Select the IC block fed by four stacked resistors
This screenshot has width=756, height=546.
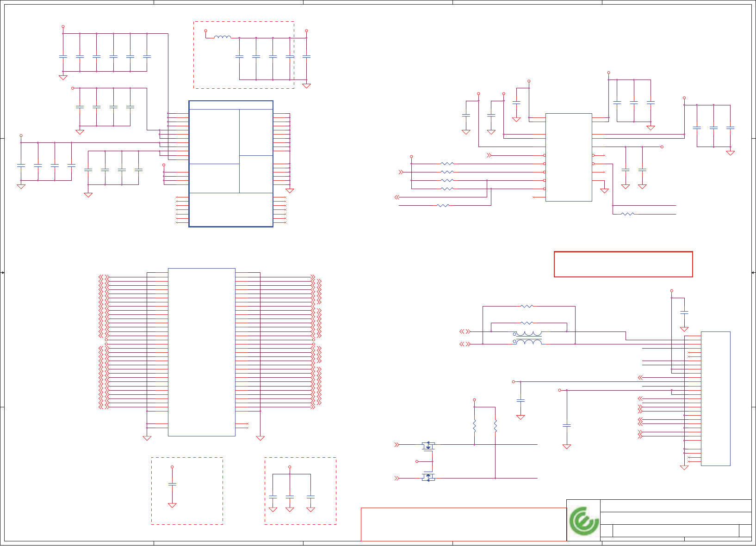(569, 157)
